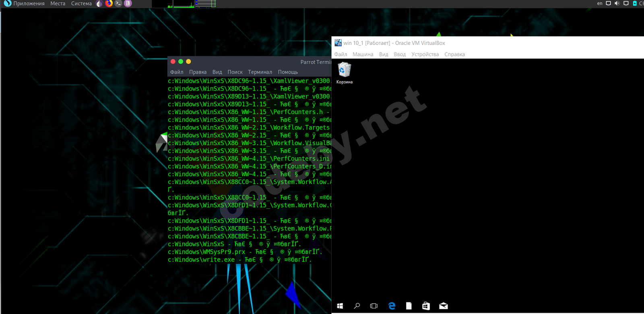Open VirtualBox's Файл menu
The height and width of the screenshot is (314, 644).
[341, 54]
